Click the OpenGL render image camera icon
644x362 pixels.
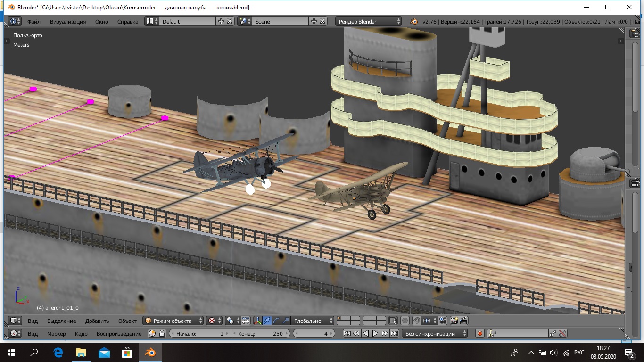click(454, 321)
